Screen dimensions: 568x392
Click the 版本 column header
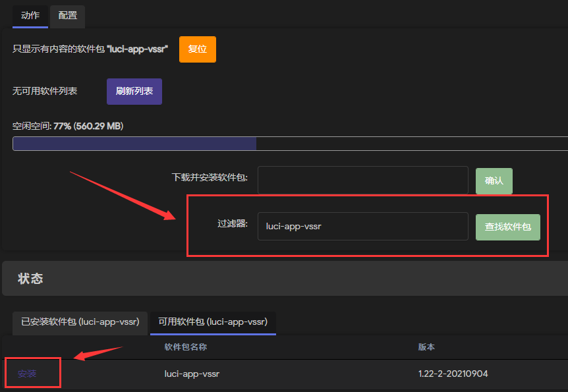pos(426,347)
